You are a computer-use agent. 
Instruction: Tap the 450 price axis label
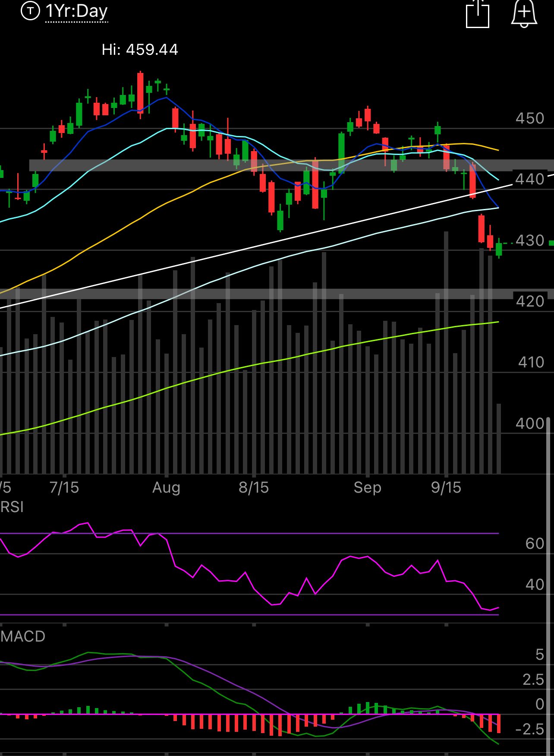point(530,118)
